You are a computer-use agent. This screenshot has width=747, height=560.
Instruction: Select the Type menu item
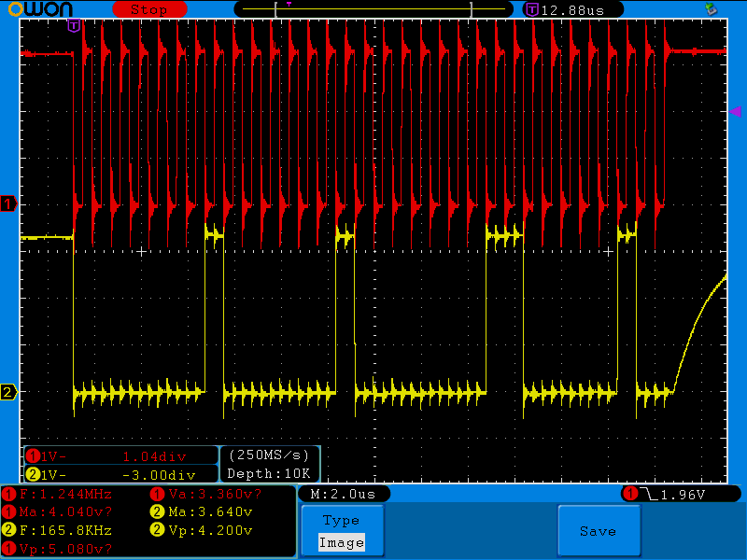coord(341,521)
